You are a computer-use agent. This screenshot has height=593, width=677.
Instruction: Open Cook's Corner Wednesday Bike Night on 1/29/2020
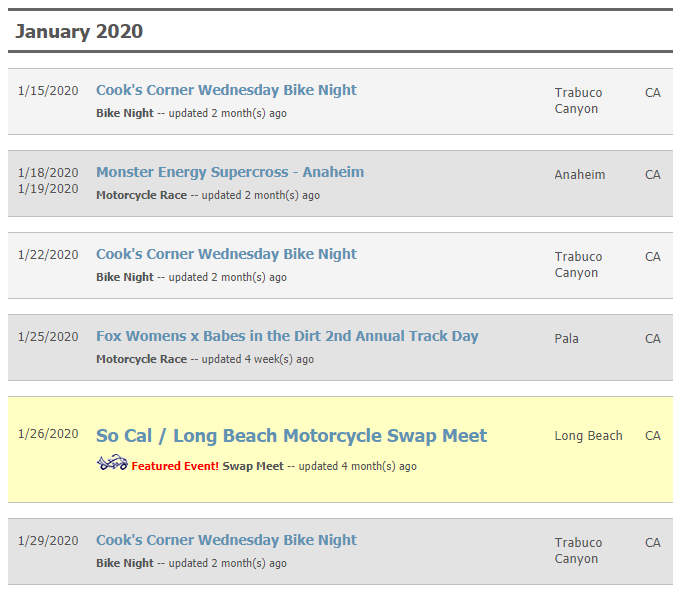(226, 540)
